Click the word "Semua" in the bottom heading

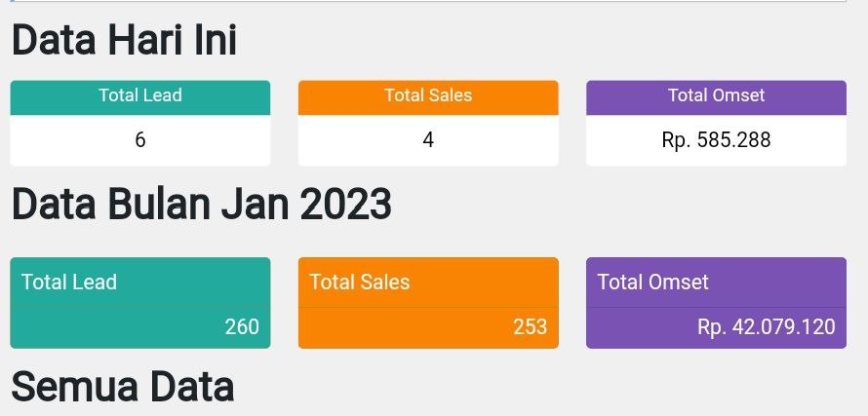coord(74,387)
